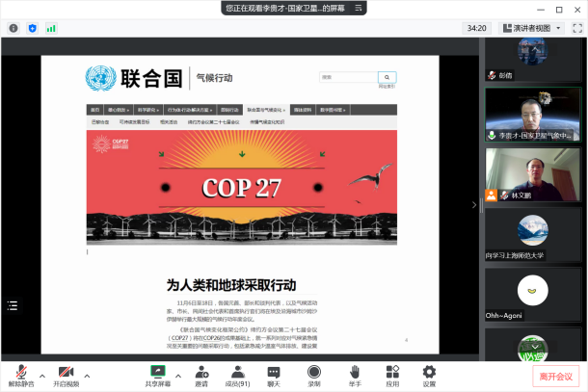This screenshot has height=392, width=588.
Task: Enter full screen with the corner-brackets icon
Action: point(577,28)
